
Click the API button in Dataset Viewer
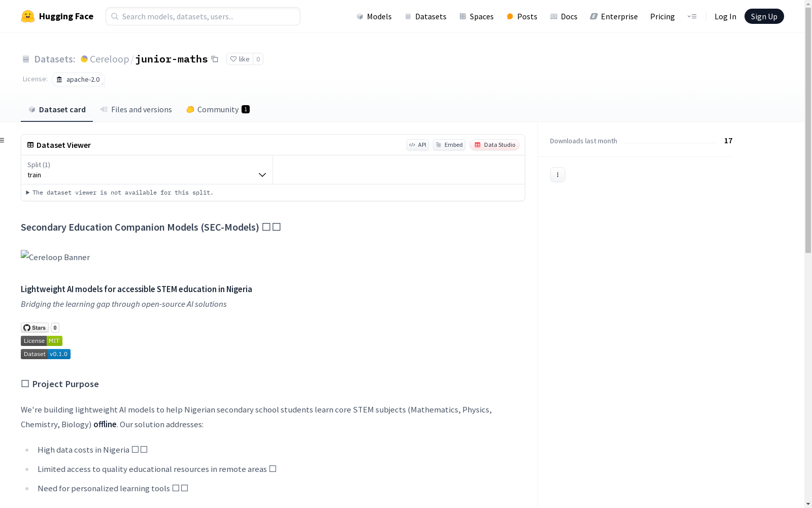click(418, 145)
